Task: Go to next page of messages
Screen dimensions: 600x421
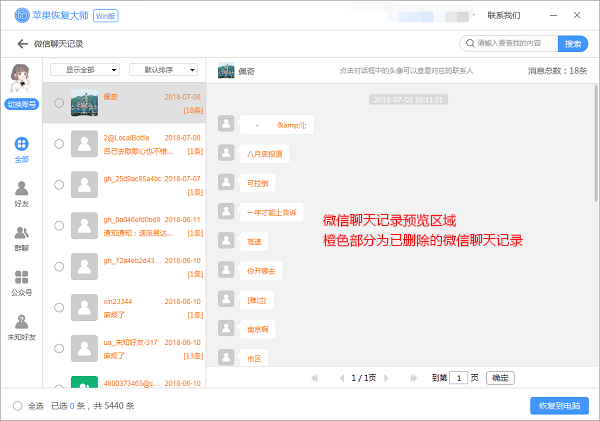Action: point(386,378)
